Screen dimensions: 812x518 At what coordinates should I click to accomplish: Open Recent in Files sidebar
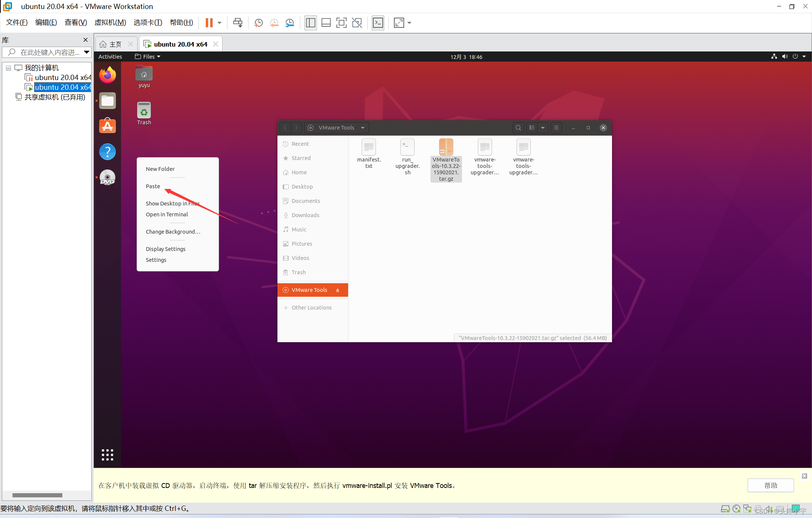click(313, 144)
